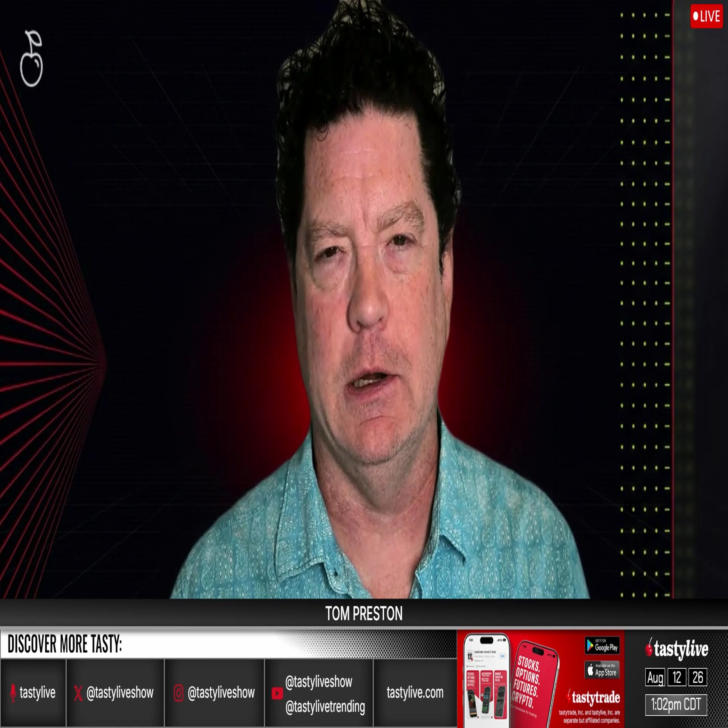Click the Aug month box
The height and width of the screenshot is (728, 728).
pyautogui.click(x=655, y=677)
